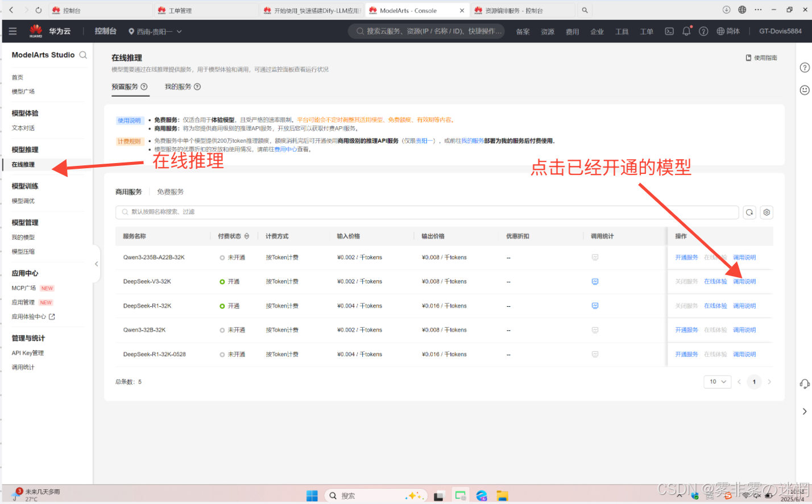Open API Key管理 in the sidebar
The width and height of the screenshot is (812, 504).
(28, 353)
